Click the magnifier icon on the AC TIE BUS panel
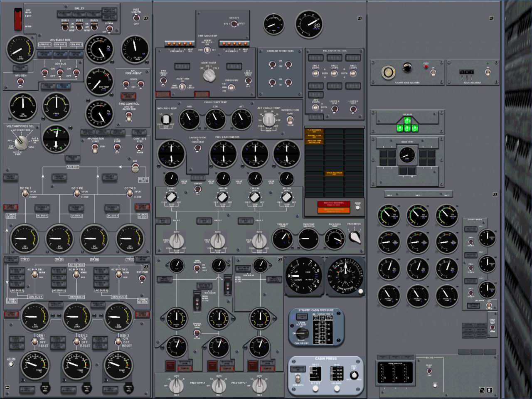This screenshot has height=399, width=532. coord(146,267)
